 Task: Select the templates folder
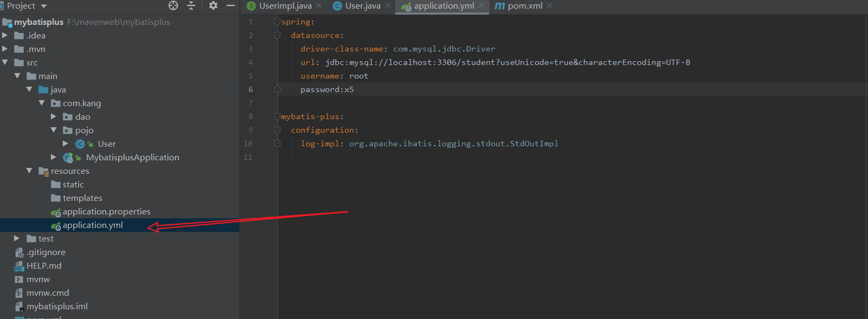tap(82, 198)
